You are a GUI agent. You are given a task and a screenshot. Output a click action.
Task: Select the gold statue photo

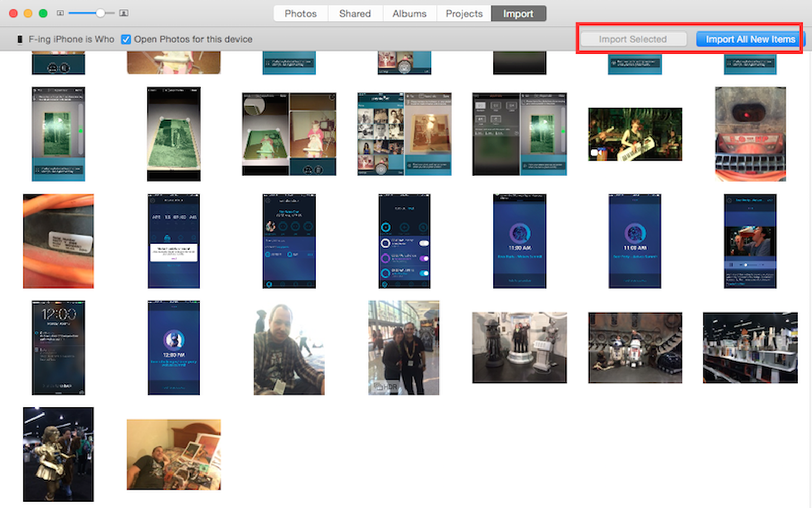pyautogui.click(x=58, y=454)
